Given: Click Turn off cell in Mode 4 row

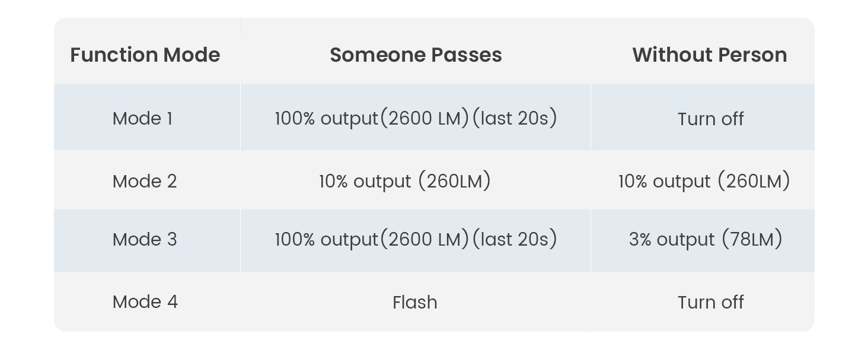Looking at the screenshot, I should (710, 303).
